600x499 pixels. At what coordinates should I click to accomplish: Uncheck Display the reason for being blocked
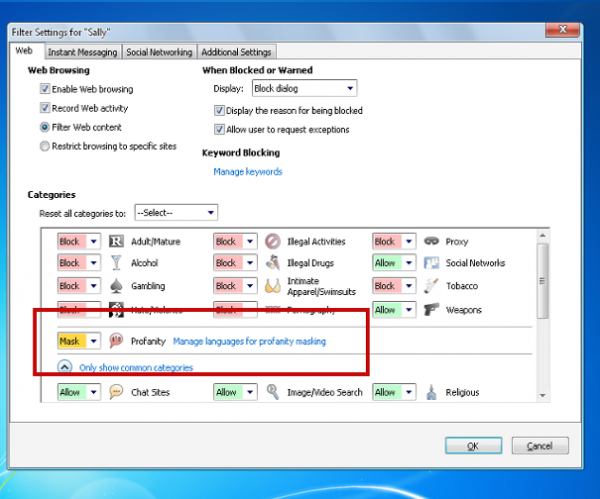(219, 111)
